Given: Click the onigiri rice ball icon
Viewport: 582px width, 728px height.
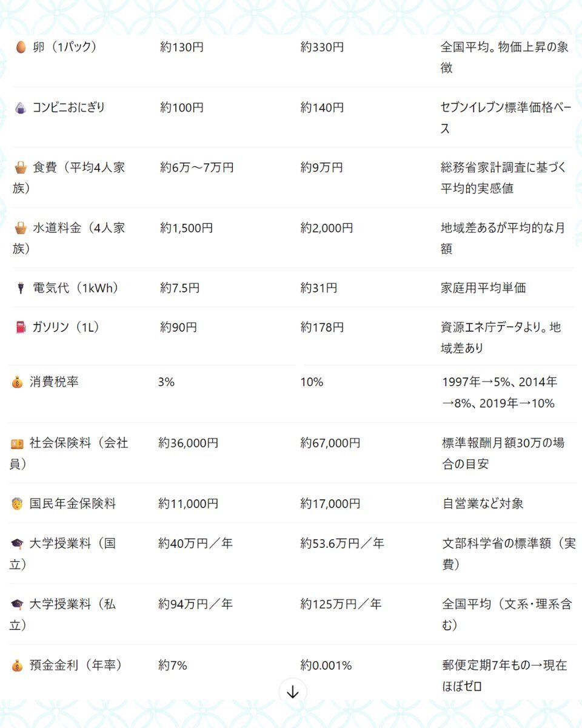Looking at the screenshot, I should click(21, 108).
